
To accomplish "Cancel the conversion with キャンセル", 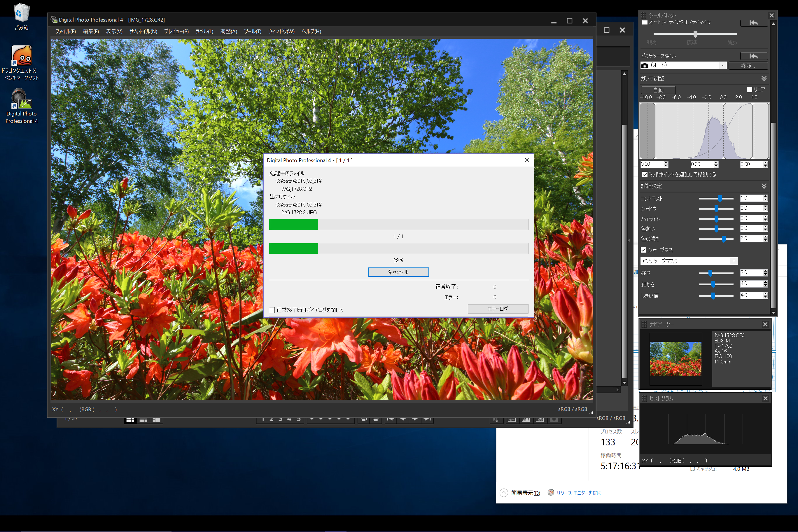I will [398, 272].
